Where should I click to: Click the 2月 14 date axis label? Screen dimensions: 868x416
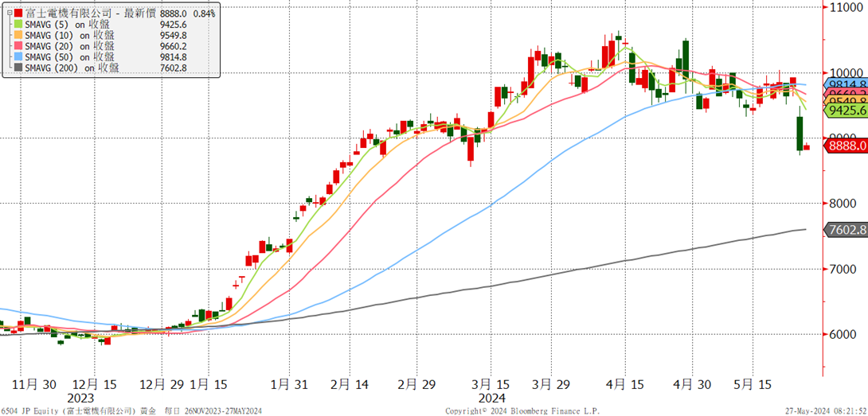pos(350,384)
